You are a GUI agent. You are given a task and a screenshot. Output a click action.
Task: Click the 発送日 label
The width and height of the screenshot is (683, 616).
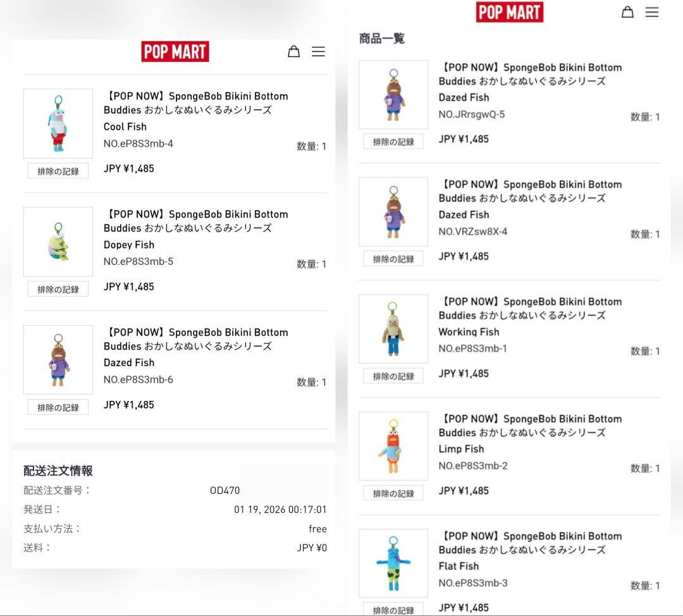(42, 509)
